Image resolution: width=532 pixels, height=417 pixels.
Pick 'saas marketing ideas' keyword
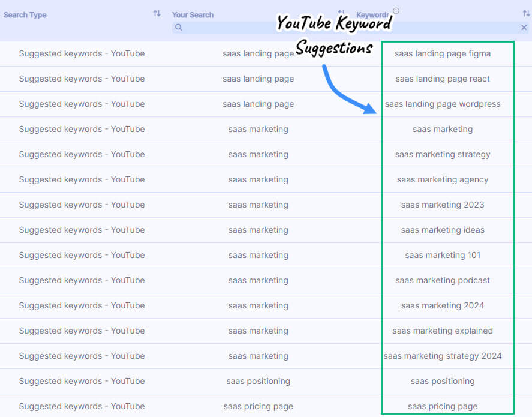tap(443, 230)
